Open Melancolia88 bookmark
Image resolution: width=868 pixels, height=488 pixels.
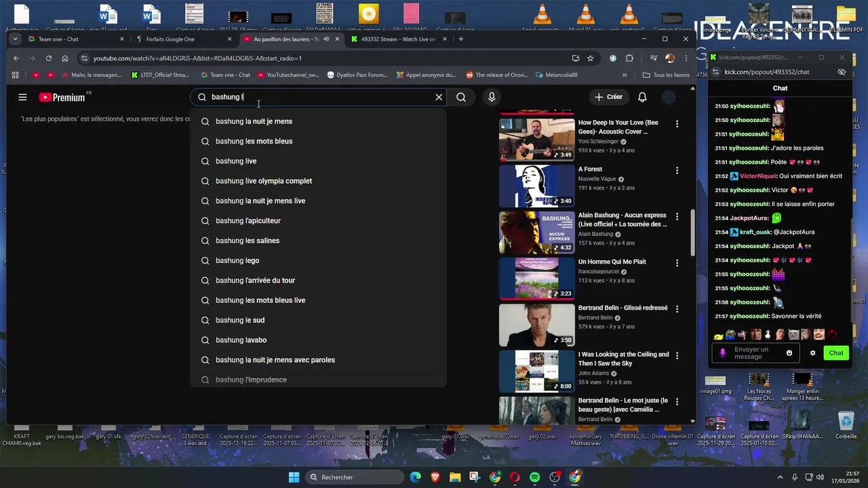(x=556, y=75)
